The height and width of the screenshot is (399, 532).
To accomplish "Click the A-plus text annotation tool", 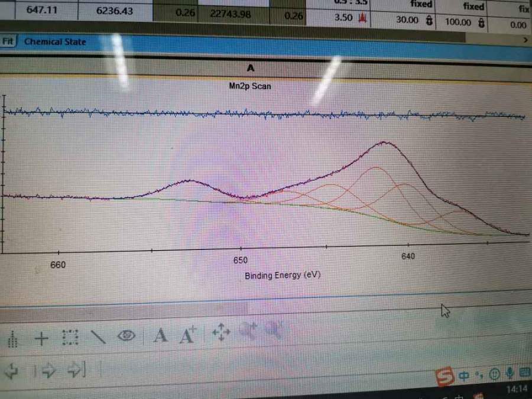I will 188,335.
